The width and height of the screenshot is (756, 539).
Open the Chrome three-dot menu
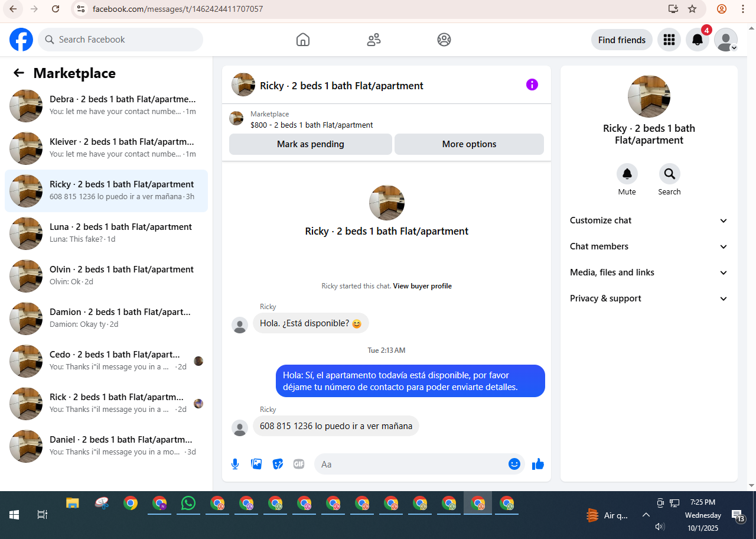[x=743, y=9]
